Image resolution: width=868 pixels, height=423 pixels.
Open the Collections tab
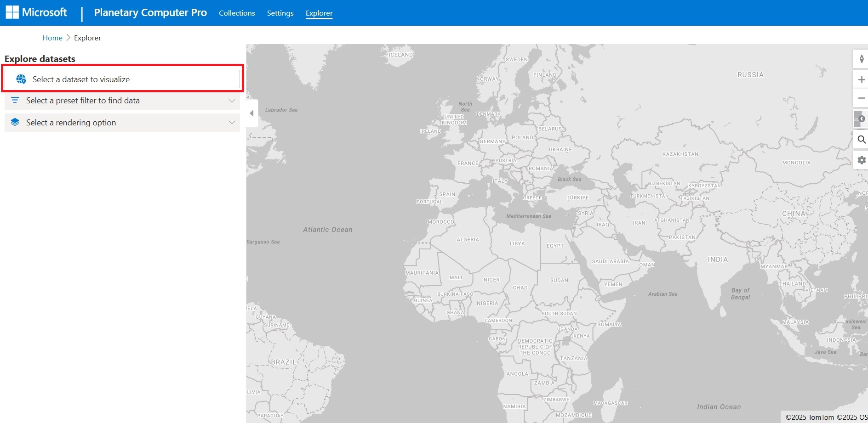pyautogui.click(x=237, y=13)
